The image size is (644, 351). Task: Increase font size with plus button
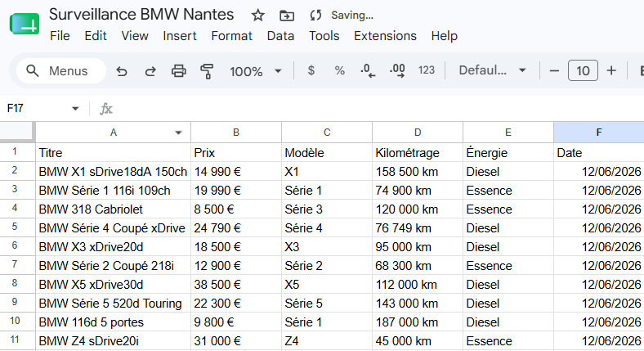pyautogui.click(x=611, y=70)
